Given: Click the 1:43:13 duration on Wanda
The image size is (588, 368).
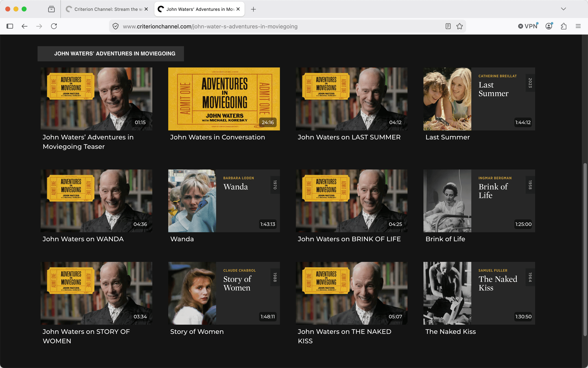Looking at the screenshot, I should coord(268,224).
